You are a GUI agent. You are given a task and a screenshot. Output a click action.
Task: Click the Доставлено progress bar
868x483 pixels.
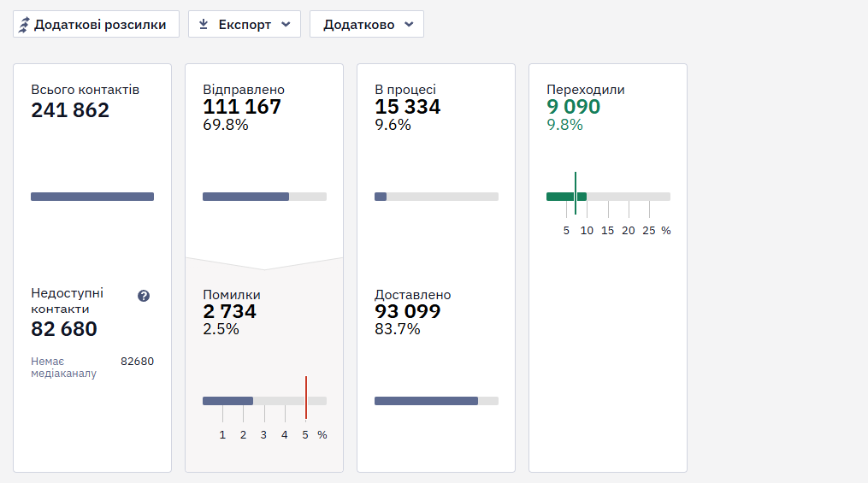436,401
